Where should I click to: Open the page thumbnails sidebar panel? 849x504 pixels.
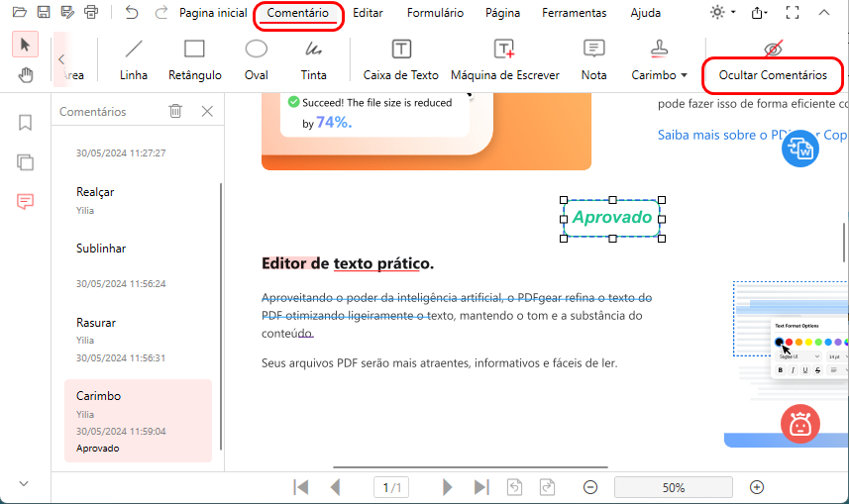coord(25,161)
